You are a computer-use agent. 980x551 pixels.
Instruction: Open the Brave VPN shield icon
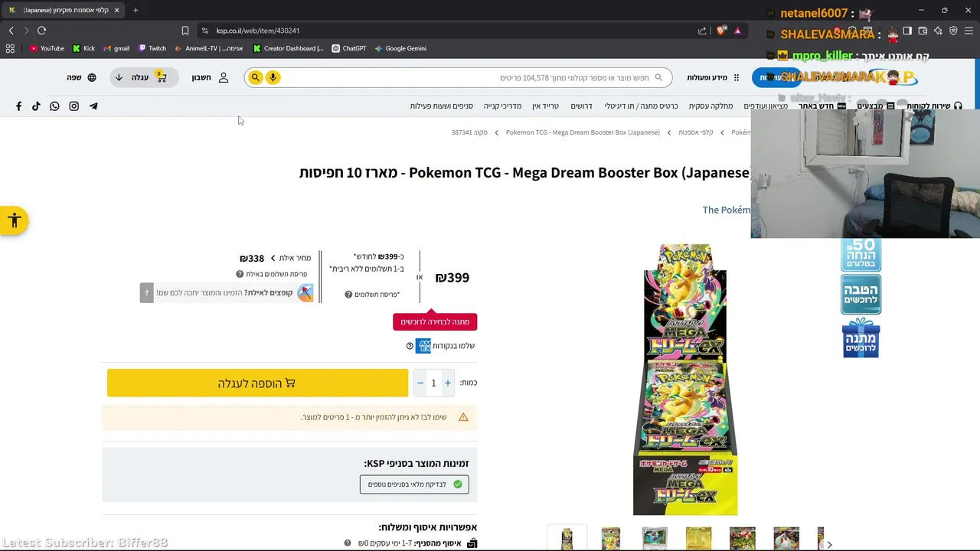953,31
